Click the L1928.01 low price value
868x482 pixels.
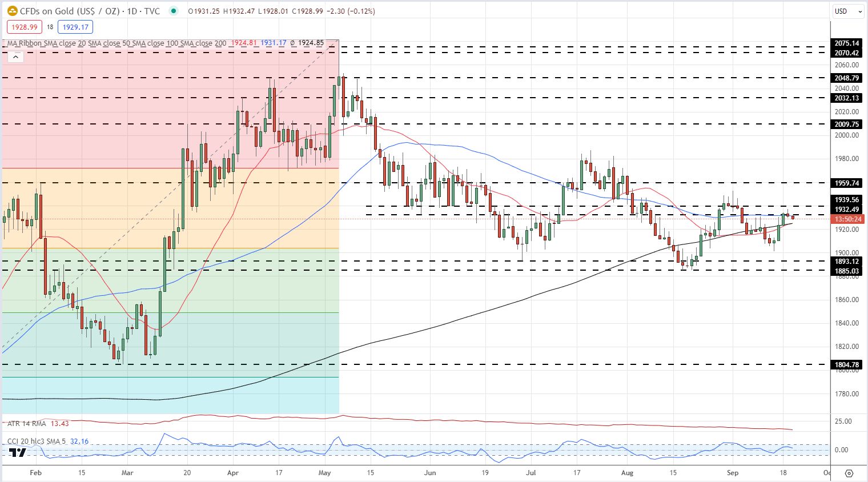(x=273, y=11)
